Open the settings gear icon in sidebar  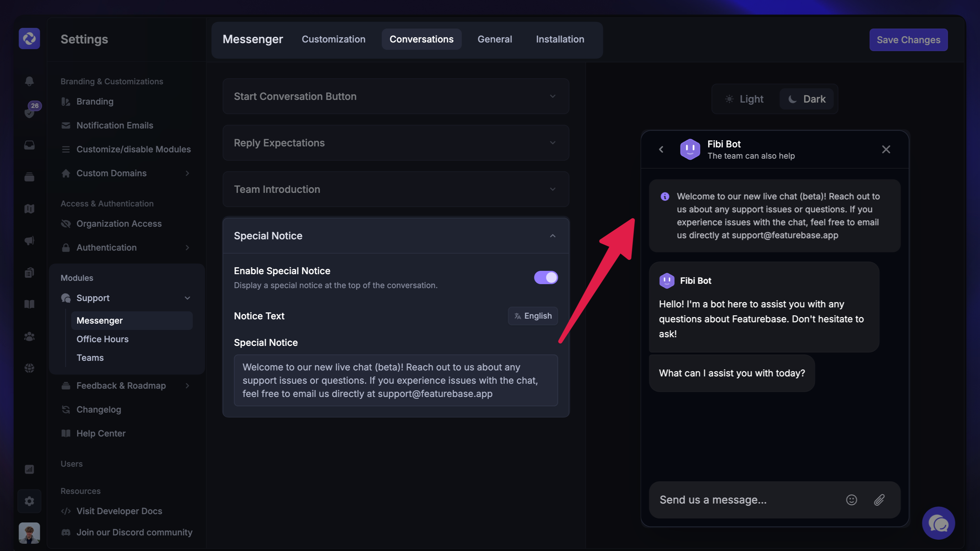[x=29, y=501]
